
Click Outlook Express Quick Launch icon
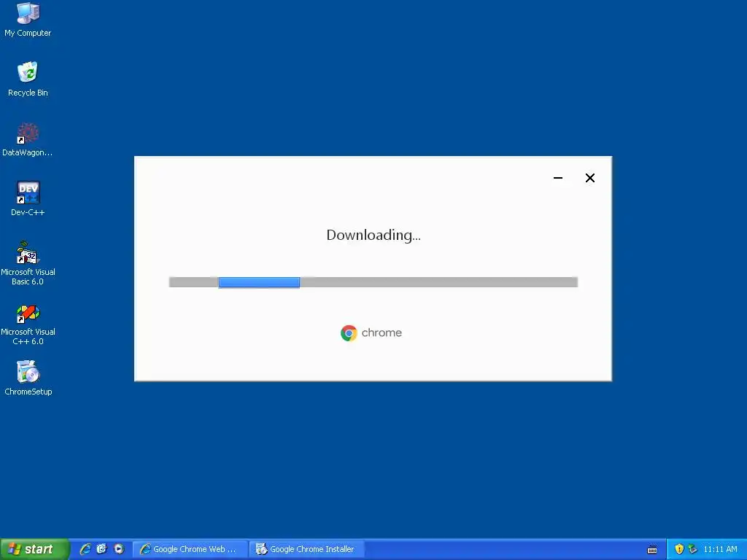point(102,549)
